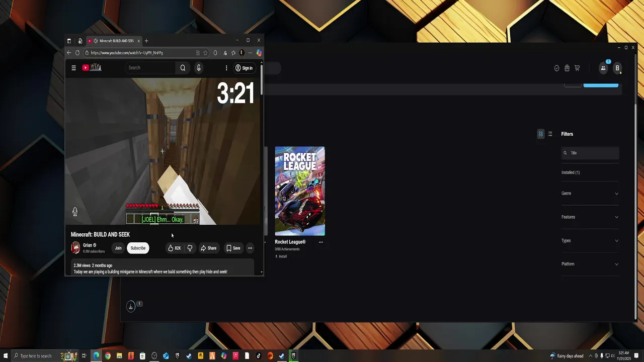Open the Grian channel name link
Image resolution: width=644 pixels, height=362 pixels.
click(x=88, y=245)
